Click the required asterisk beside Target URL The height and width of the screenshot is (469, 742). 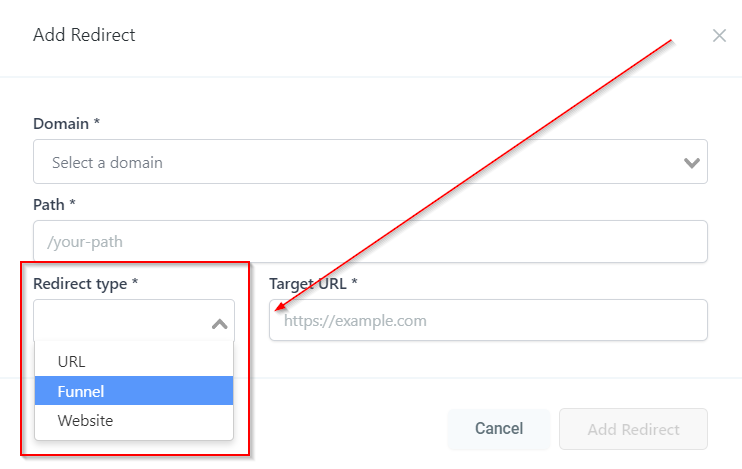(354, 284)
